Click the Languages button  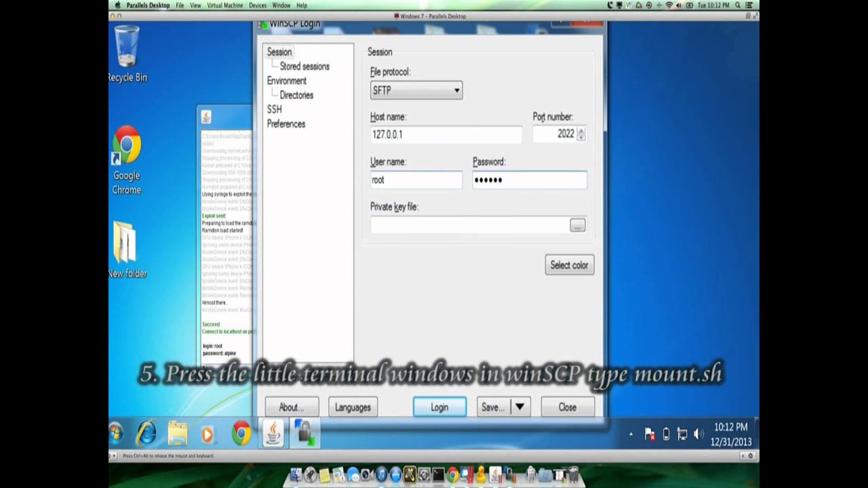pos(353,407)
